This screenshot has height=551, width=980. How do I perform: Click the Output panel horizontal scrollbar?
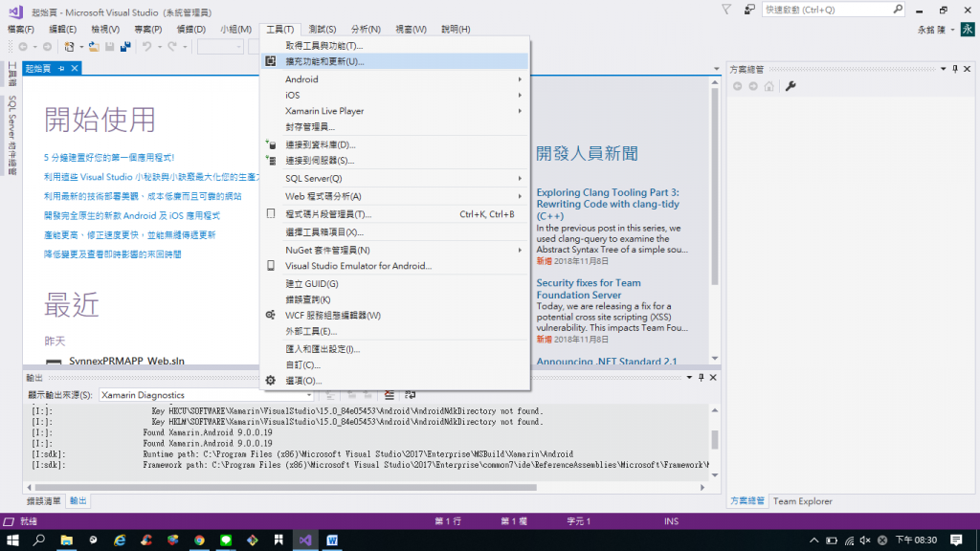[285, 487]
